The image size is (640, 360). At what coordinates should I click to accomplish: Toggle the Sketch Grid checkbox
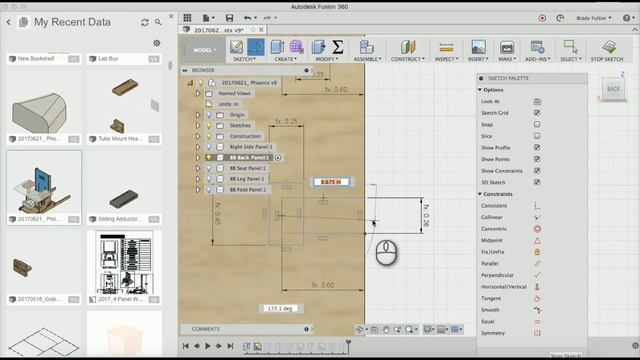pyautogui.click(x=537, y=113)
